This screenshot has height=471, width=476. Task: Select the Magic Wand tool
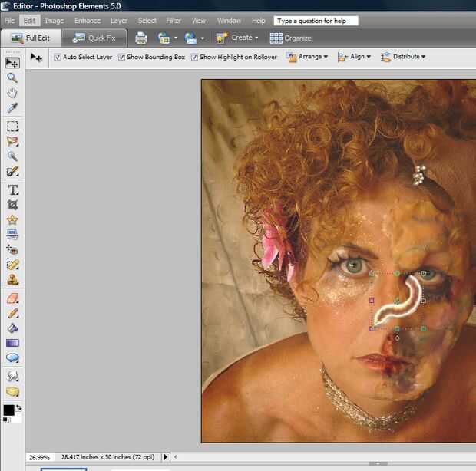(x=12, y=156)
